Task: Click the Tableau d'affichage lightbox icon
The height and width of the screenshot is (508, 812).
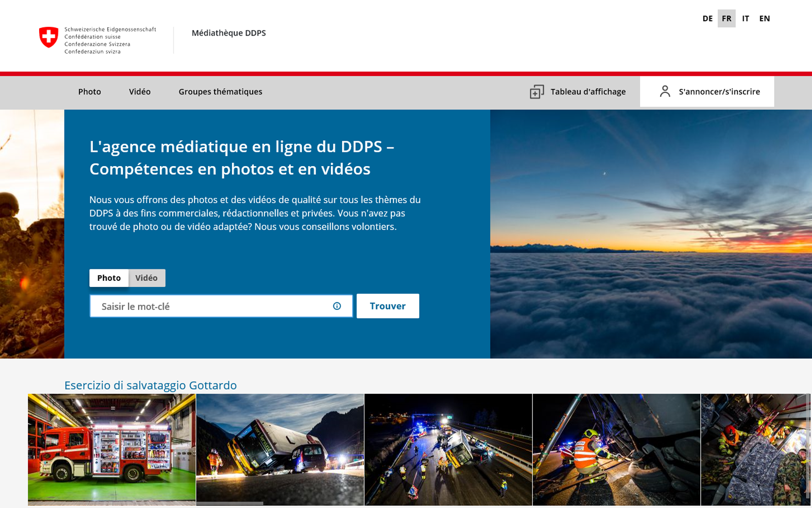Action: 536,92
